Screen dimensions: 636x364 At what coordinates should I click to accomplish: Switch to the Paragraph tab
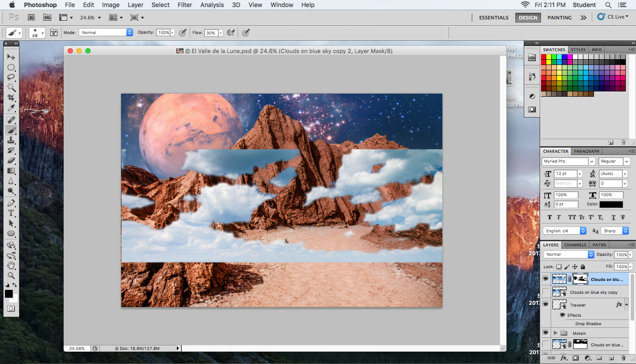pyautogui.click(x=586, y=151)
